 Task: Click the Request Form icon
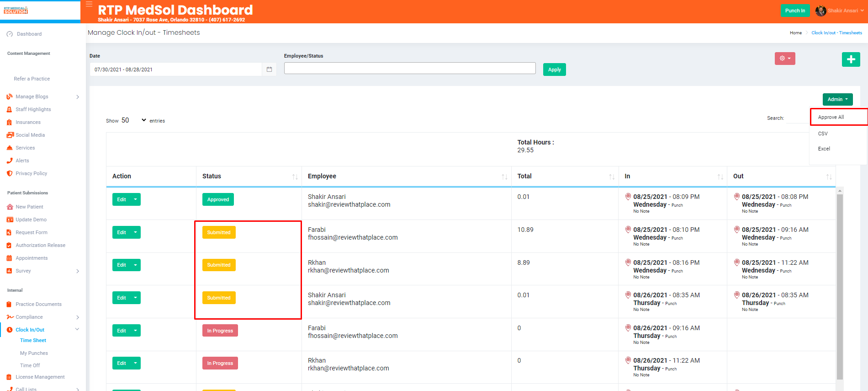[x=10, y=232]
